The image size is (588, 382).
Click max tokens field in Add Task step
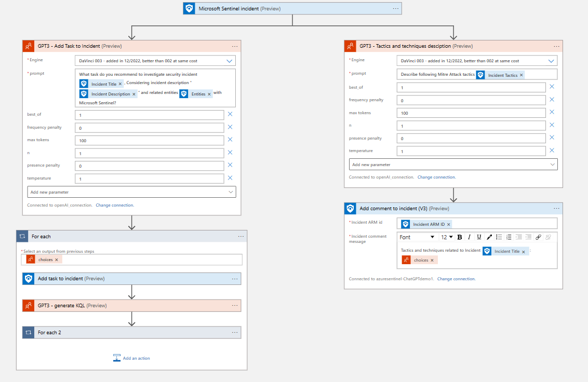click(149, 141)
